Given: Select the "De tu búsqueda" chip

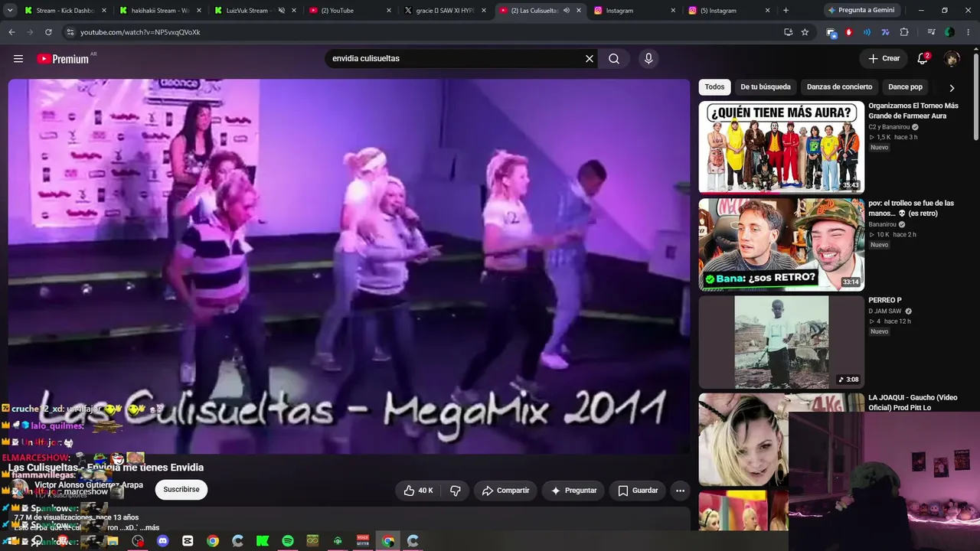Looking at the screenshot, I should point(766,87).
